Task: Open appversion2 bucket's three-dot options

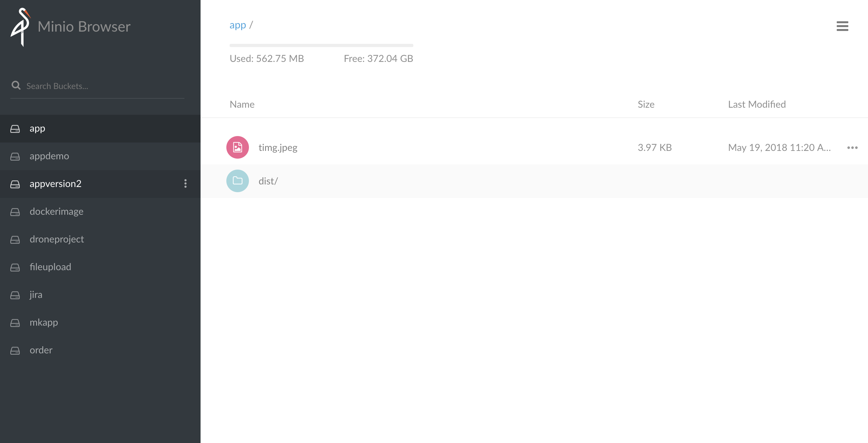Action: (x=185, y=183)
